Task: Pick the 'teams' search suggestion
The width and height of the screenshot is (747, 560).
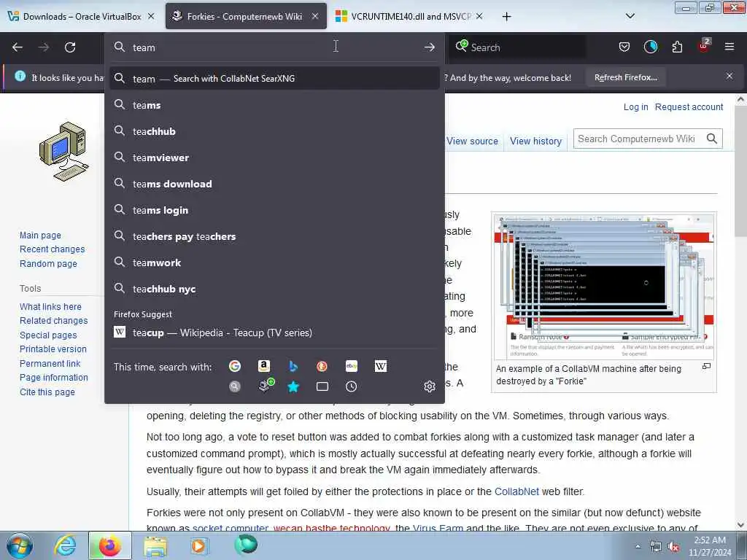Action: pyautogui.click(x=274, y=105)
